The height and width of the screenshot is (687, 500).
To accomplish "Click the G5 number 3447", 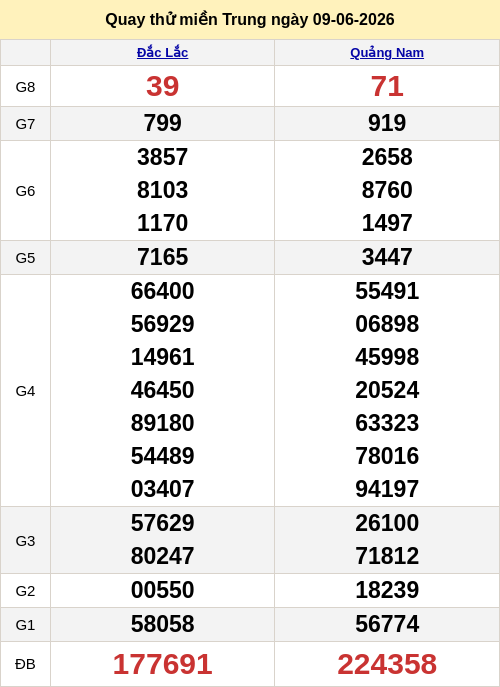I will (x=387, y=257).
